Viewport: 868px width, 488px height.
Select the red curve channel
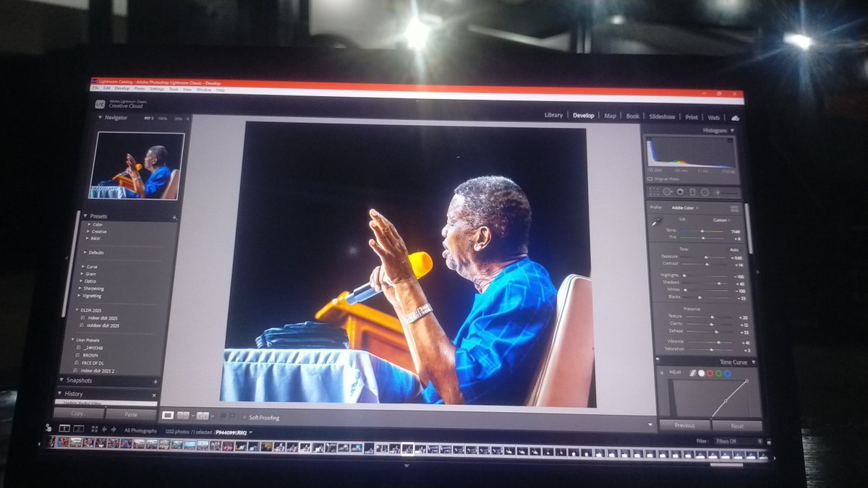pyautogui.click(x=710, y=374)
